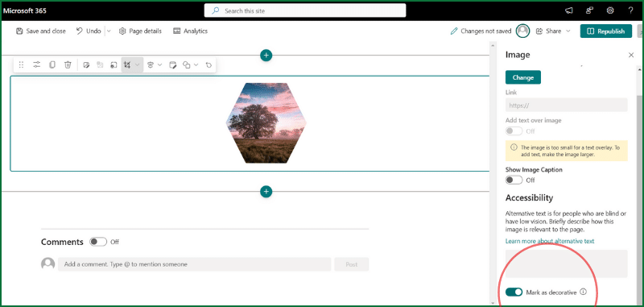This screenshot has height=307, width=644.
Task: Close the Image properties pane
Action: [631, 55]
